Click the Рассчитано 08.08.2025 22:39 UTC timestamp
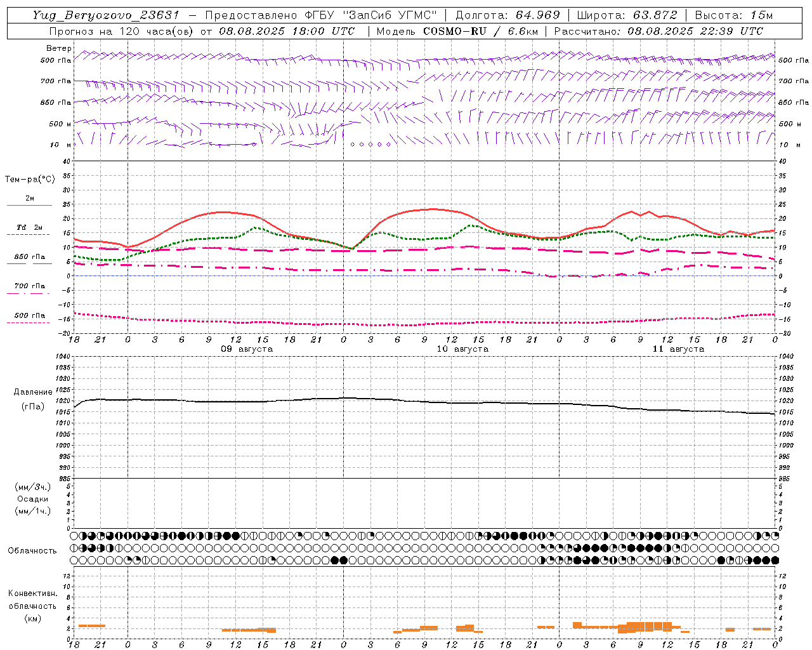812x650 pixels. [658, 31]
